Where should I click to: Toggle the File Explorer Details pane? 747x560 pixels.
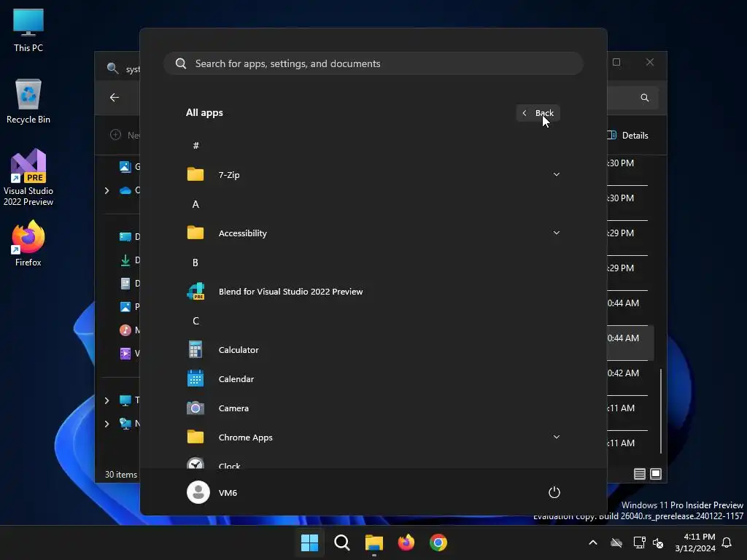(x=629, y=135)
